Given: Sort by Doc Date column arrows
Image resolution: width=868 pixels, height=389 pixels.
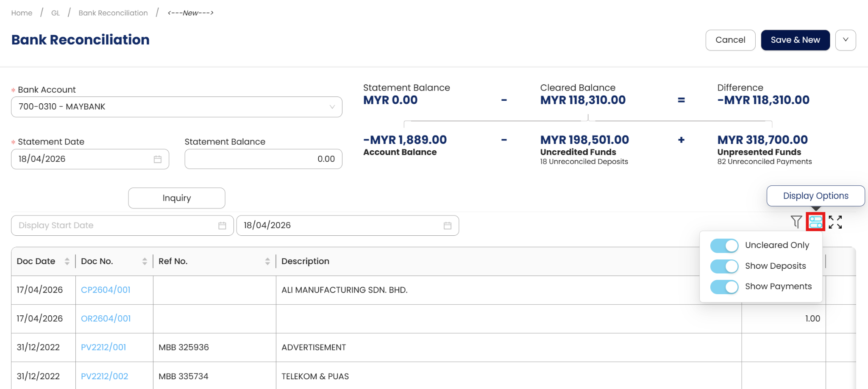Looking at the screenshot, I should 67,261.
